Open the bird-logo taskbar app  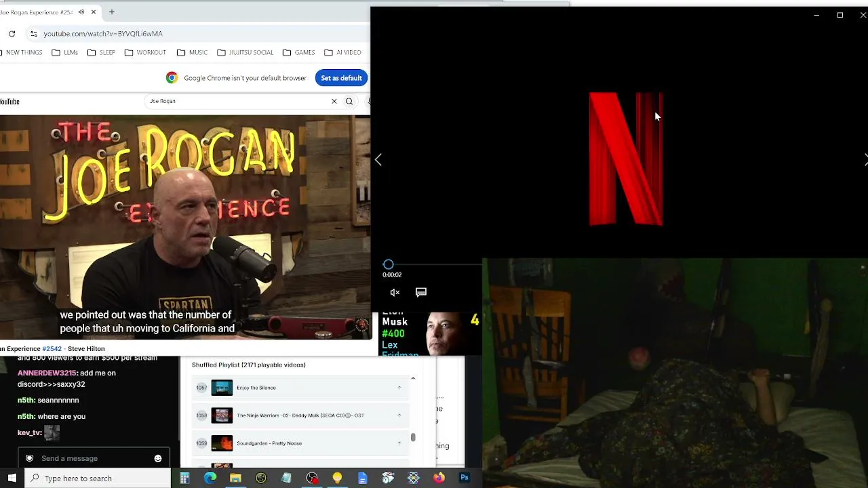[388, 478]
